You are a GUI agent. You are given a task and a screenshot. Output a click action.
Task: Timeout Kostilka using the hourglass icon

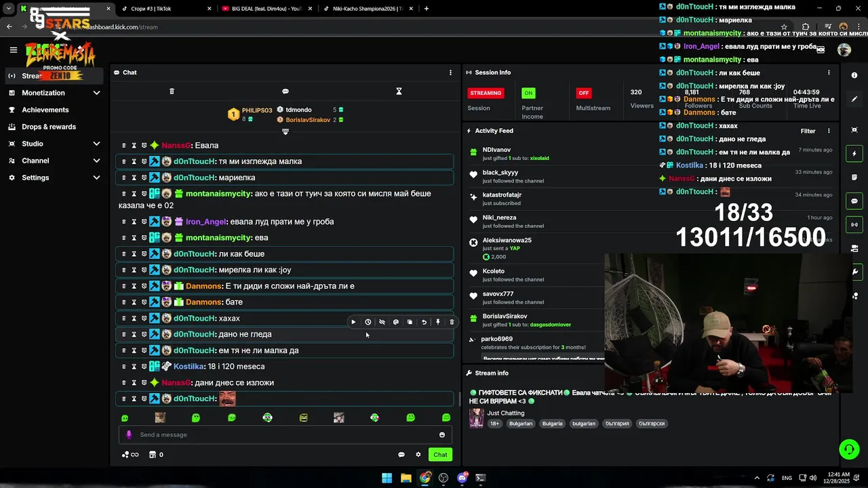(x=134, y=367)
